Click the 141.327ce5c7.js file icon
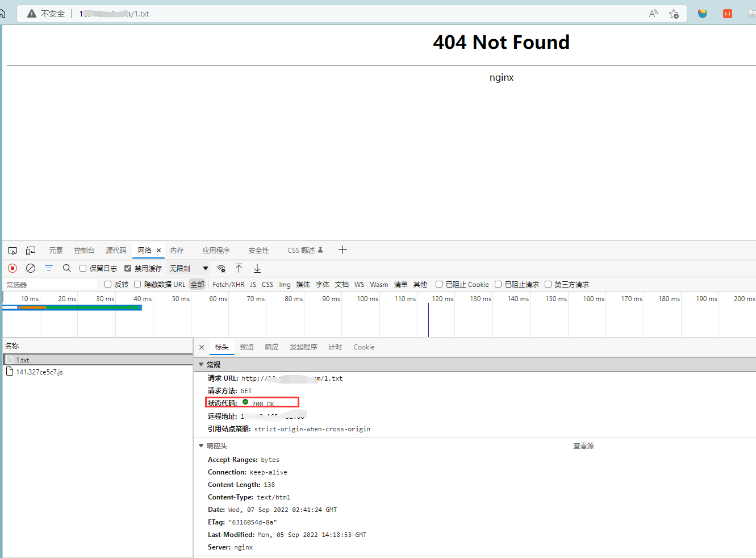 pos(10,372)
